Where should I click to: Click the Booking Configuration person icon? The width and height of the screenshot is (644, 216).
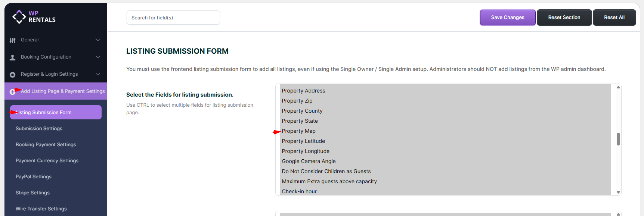[x=13, y=57]
